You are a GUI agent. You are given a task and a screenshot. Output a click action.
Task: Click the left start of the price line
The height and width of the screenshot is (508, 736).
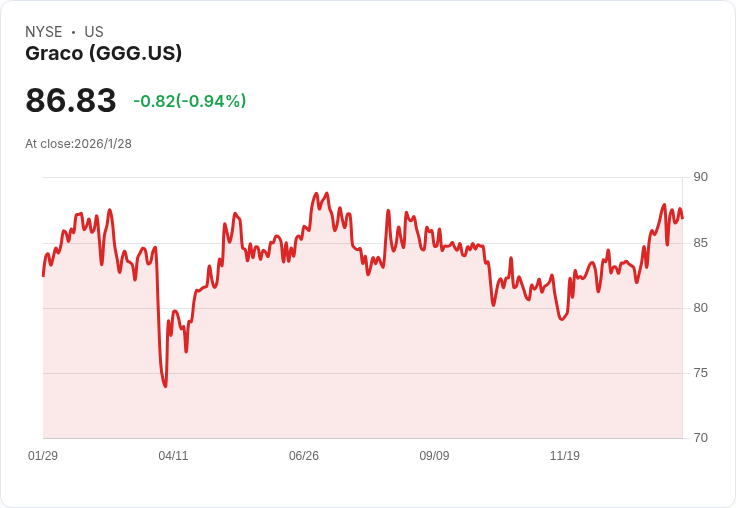point(43,275)
